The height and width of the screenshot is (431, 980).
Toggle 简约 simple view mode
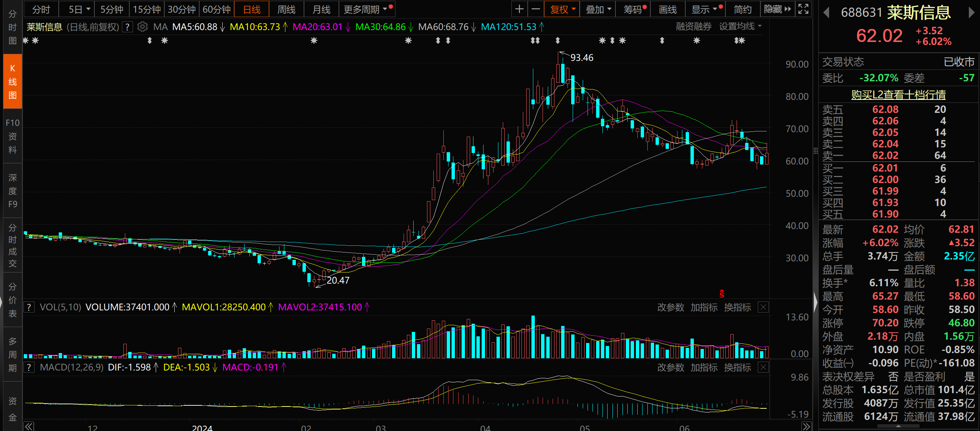tap(742, 9)
